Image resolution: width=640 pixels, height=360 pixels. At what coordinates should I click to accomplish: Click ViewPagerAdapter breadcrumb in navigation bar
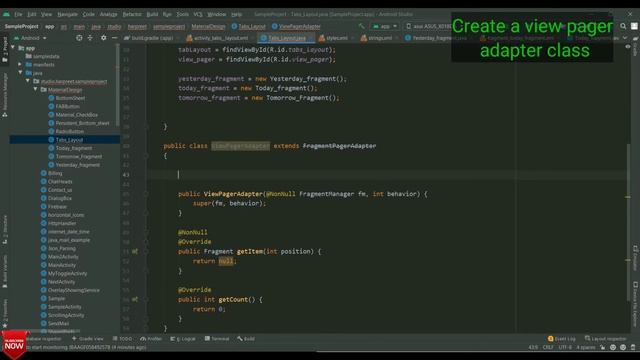pos(296,26)
